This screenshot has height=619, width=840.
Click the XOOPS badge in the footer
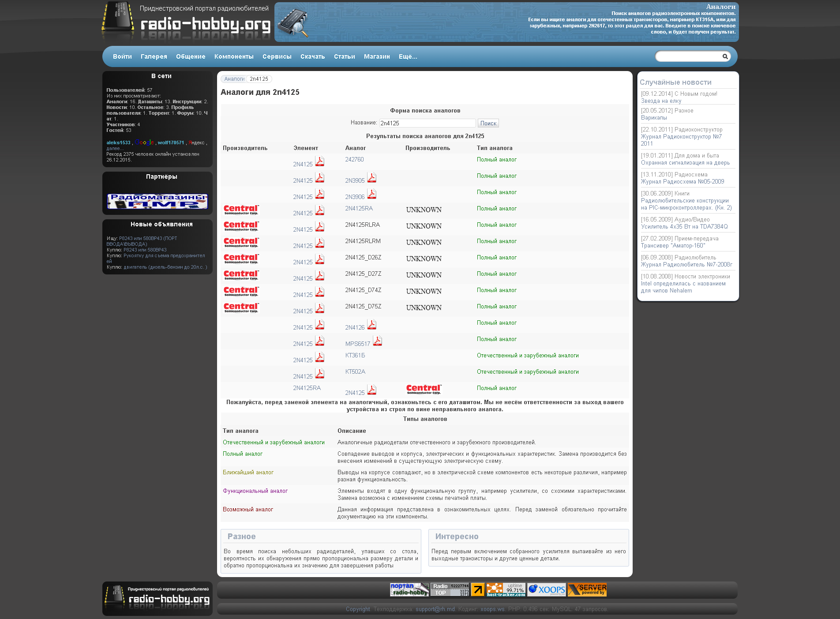click(x=546, y=590)
